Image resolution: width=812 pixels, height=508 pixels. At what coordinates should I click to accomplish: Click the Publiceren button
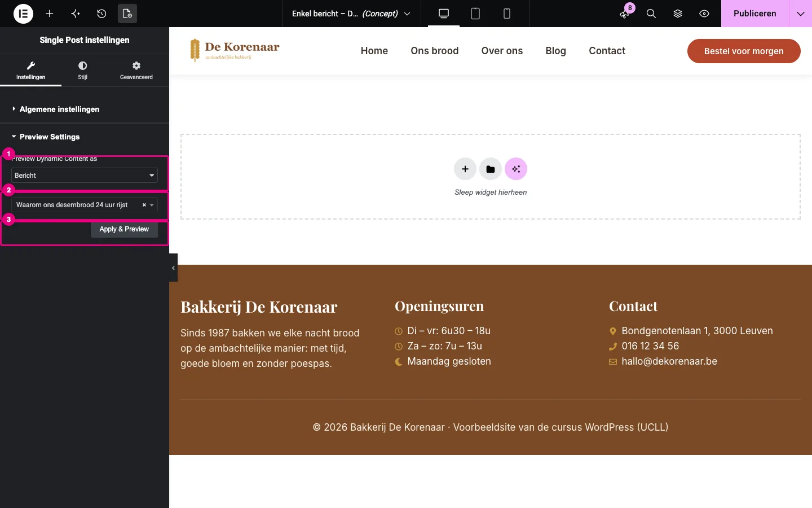[755, 14]
